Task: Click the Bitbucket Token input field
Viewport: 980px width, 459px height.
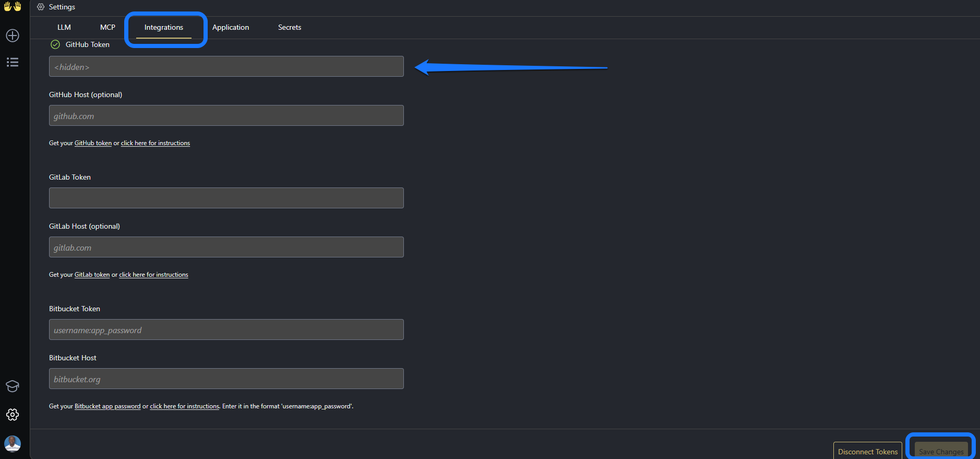Action: point(226,329)
